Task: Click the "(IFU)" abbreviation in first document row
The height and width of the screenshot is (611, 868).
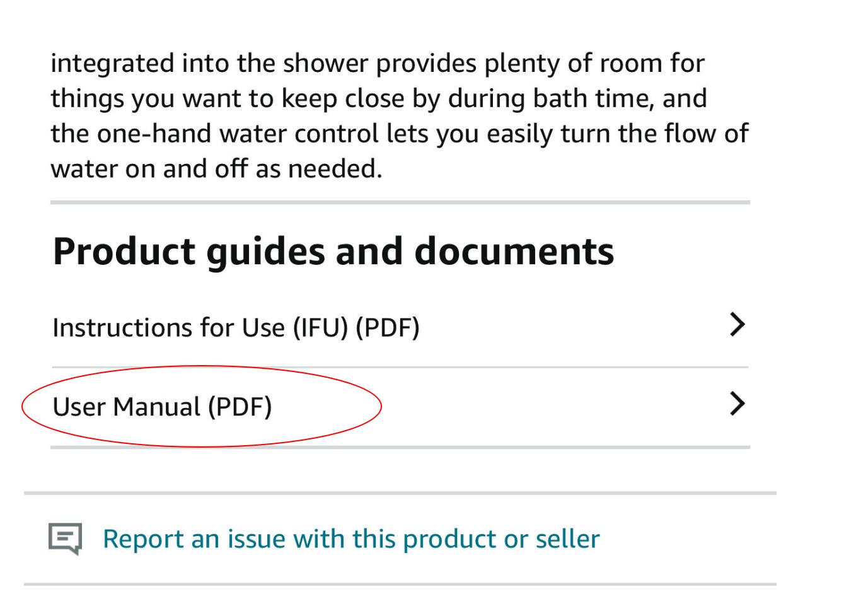Action: [x=320, y=328]
